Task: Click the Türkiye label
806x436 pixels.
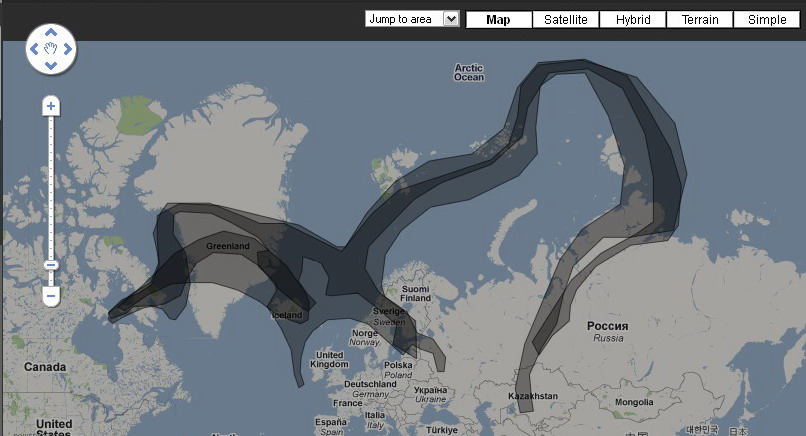Action: (442, 430)
